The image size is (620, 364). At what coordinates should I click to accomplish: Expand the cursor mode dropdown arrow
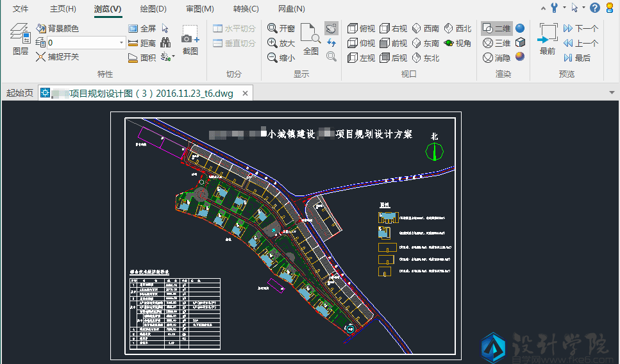[583, 7]
